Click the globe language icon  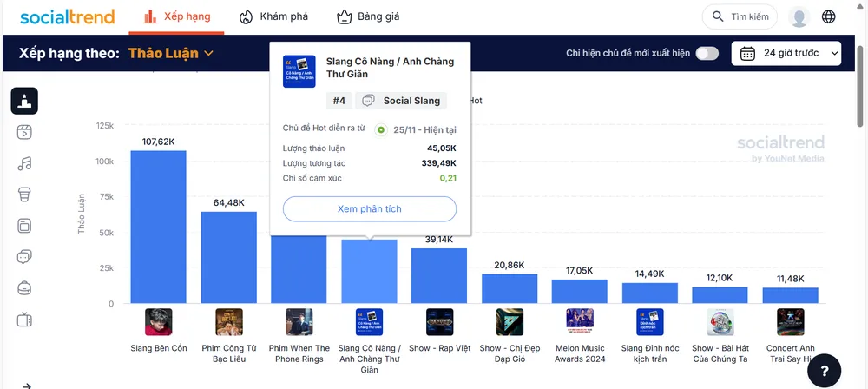[828, 16]
